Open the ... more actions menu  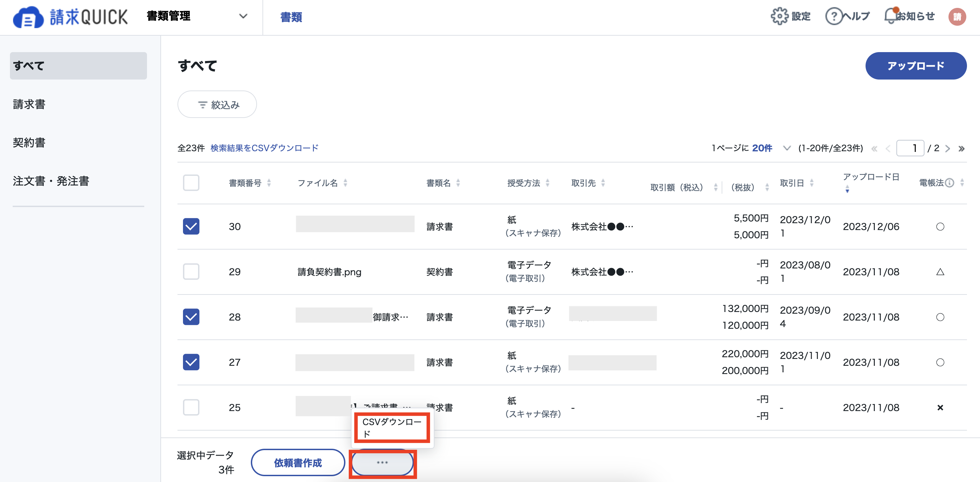click(382, 462)
